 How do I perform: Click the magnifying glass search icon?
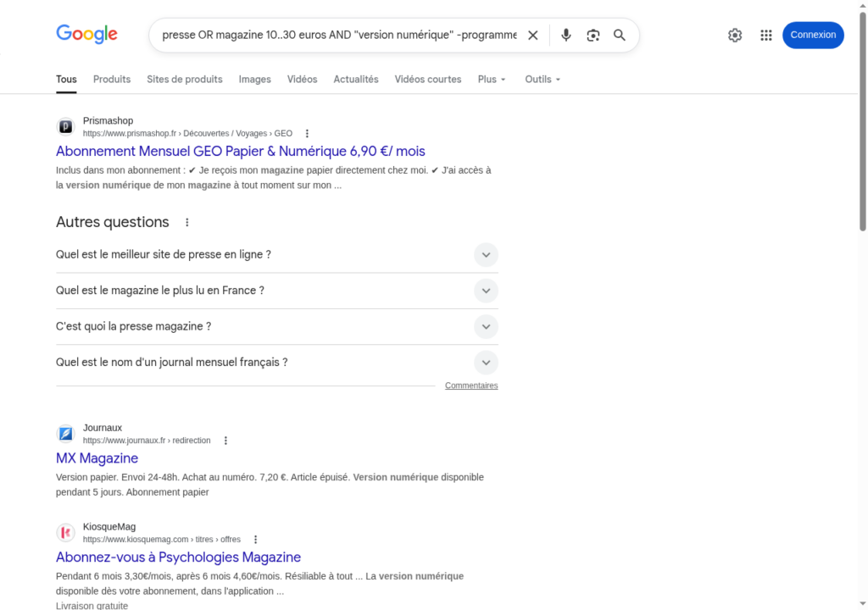click(x=620, y=35)
